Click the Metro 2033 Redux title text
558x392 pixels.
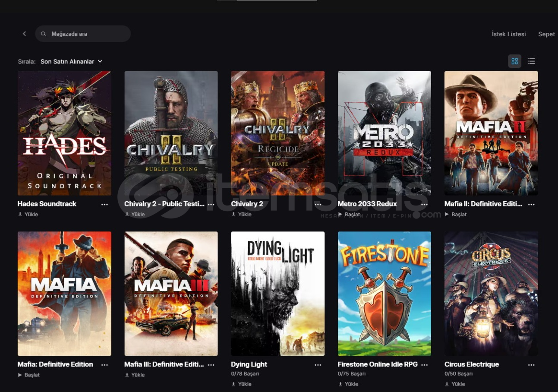[367, 204]
